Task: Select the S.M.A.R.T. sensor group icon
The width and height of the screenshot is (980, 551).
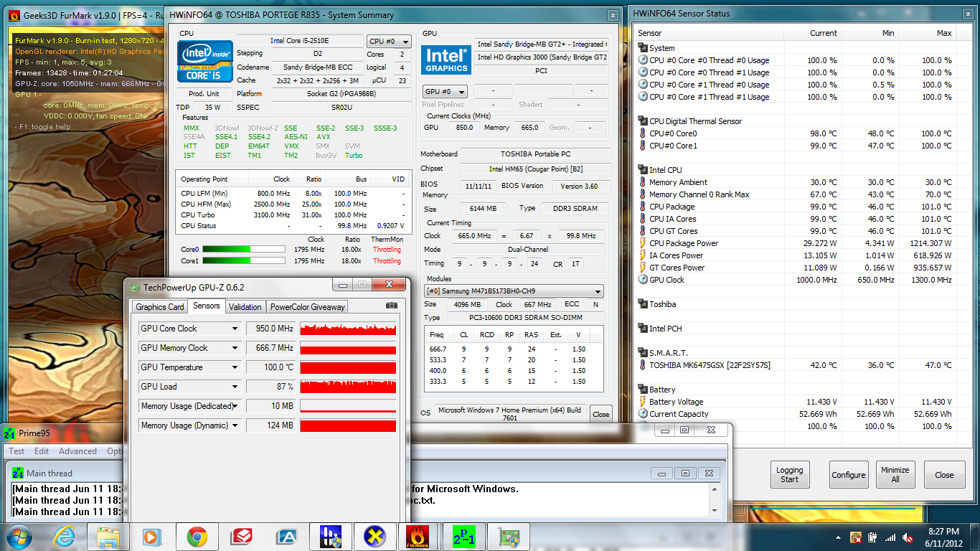Action: click(x=643, y=353)
